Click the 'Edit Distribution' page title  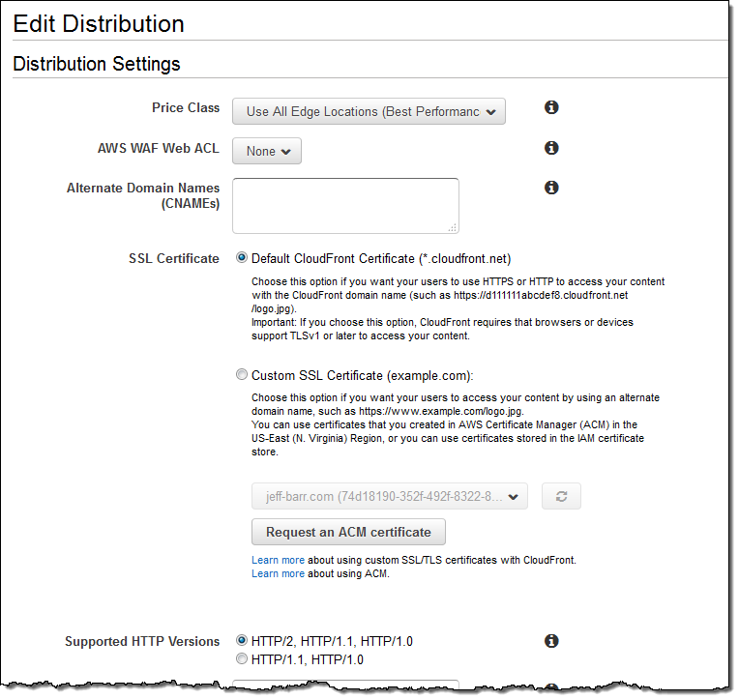point(99,24)
